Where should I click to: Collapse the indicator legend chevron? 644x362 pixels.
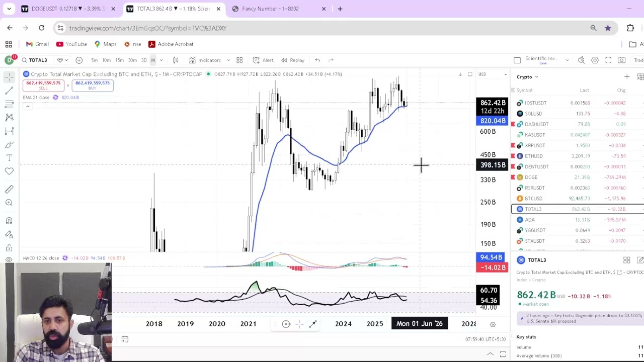(x=28, y=106)
